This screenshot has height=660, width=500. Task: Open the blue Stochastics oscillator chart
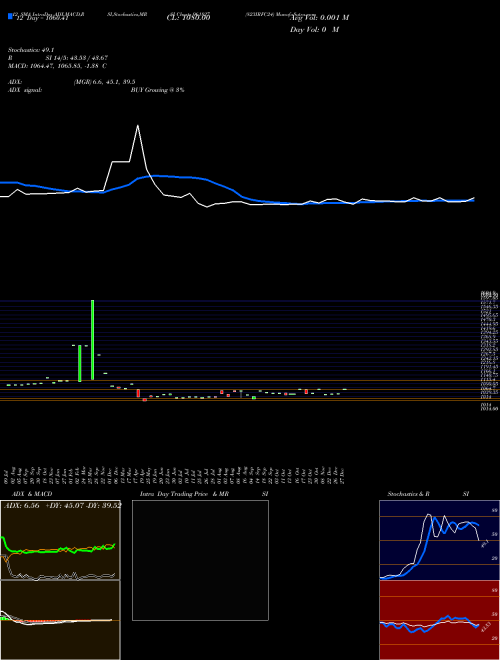coord(439,540)
